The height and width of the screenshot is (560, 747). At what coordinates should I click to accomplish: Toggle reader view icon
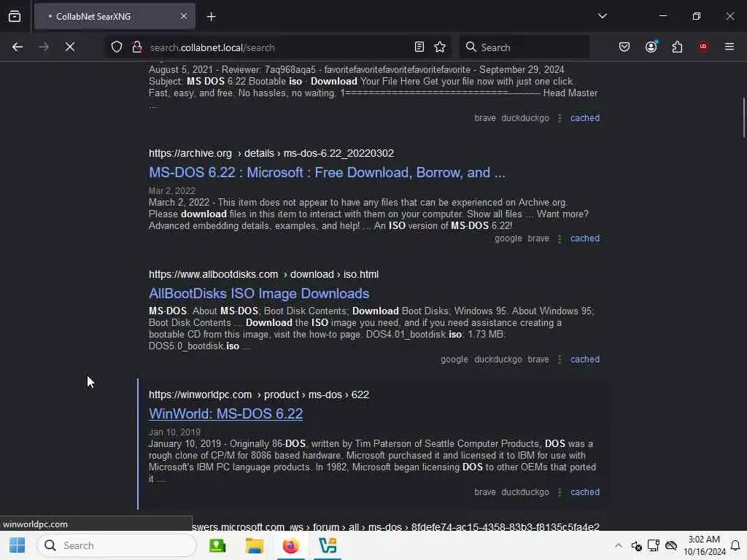419,47
